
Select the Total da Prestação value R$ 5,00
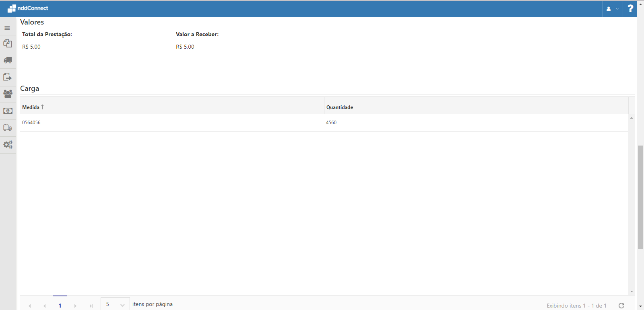pyautogui.click(x=31, y=47)
